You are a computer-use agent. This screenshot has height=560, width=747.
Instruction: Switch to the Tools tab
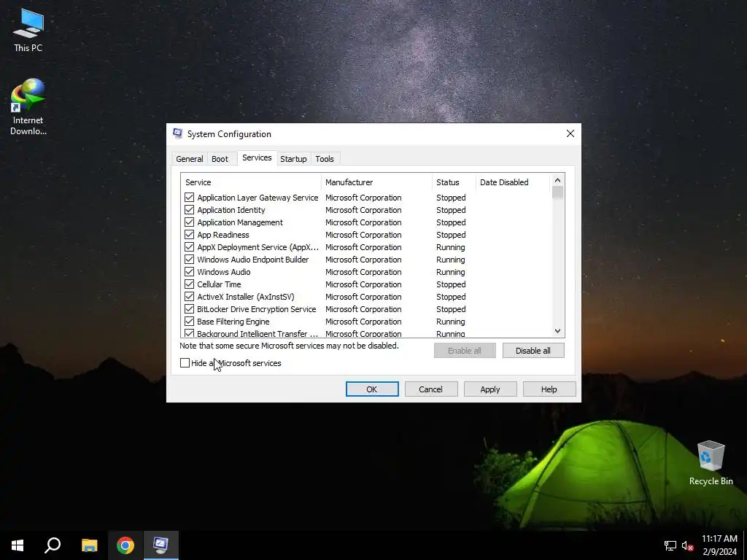[x=325, y=159]
